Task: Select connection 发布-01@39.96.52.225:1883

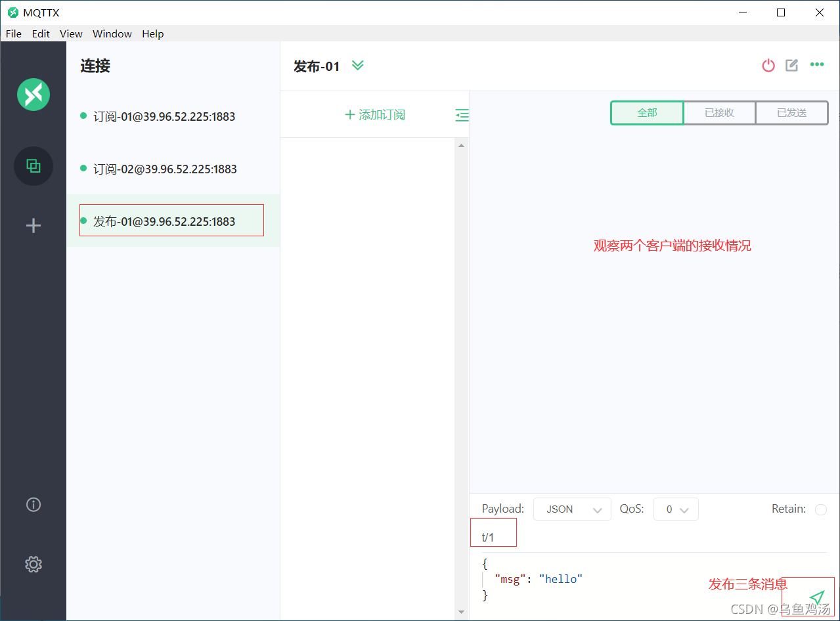Action: click(173, 221)
